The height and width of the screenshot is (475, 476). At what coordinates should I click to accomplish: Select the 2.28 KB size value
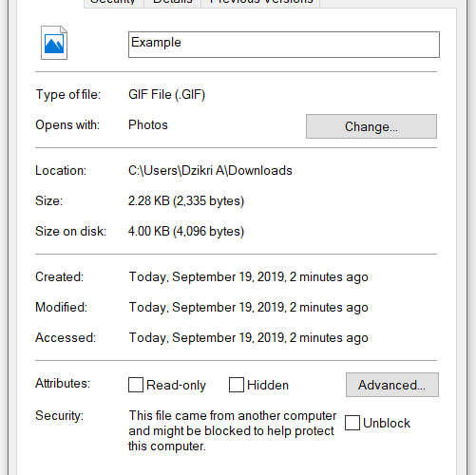pyautogui.click(x=186, y=201)
